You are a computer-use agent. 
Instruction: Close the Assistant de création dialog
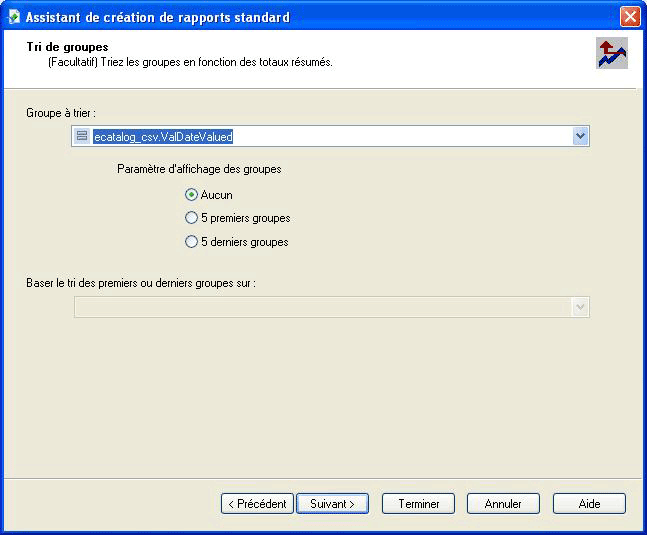[629, 17]
